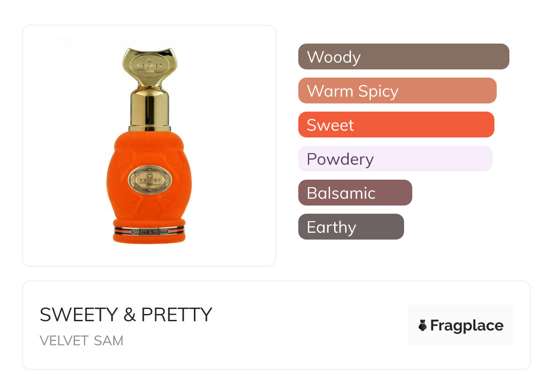The height and width of the screenshot is (392, 553).
Task: Click the Sweety & Pretty band on bottle
Action: (149, 231)
